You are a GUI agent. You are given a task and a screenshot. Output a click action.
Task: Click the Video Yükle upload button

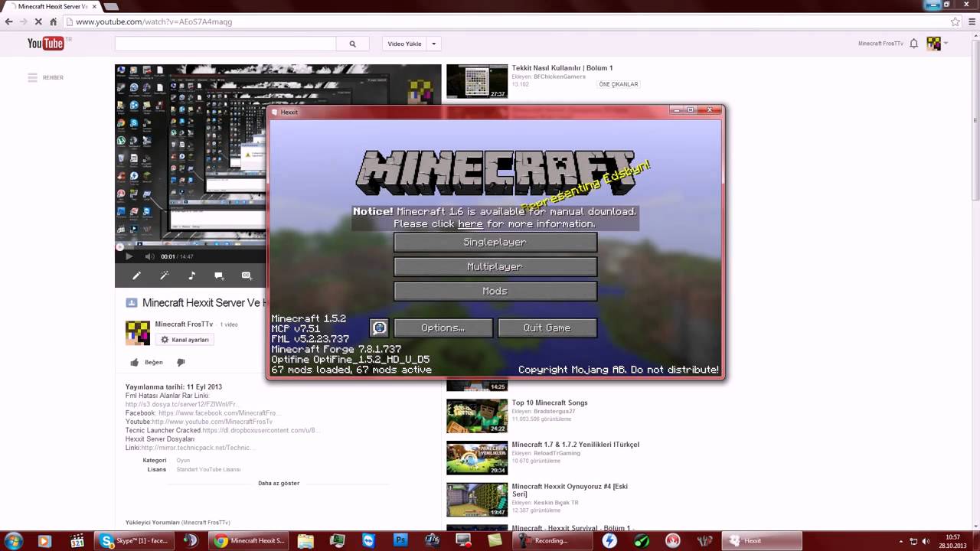[x=404, y=44]
